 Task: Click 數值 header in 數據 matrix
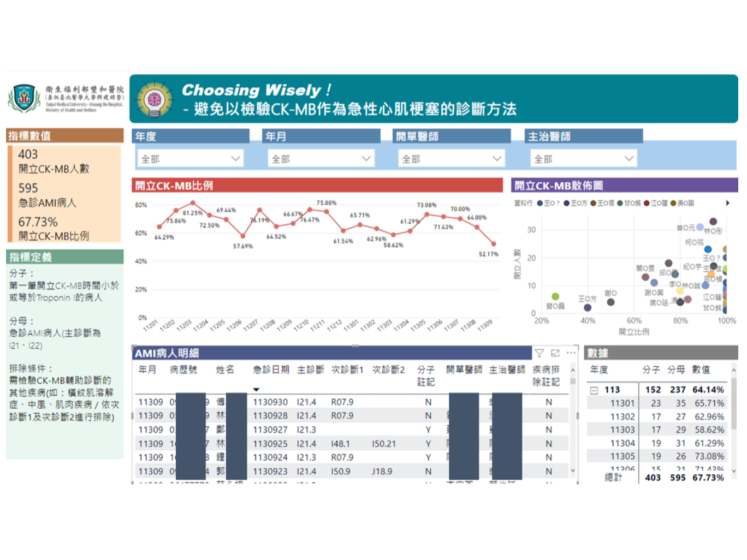coord(701,370)
